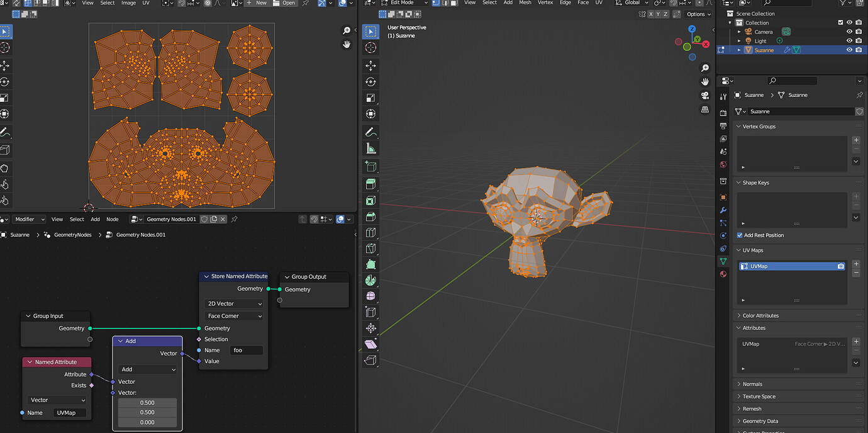This screenshot has width=868, height=433.
Task: Open the Mesh menu in 3D viewport
Action: point(525,3)
